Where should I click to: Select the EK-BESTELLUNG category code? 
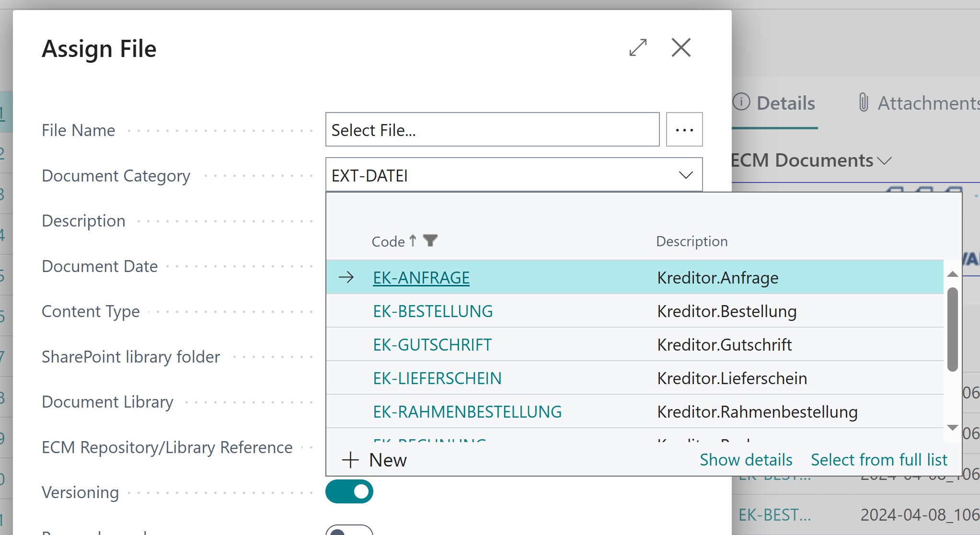[433, 311]
